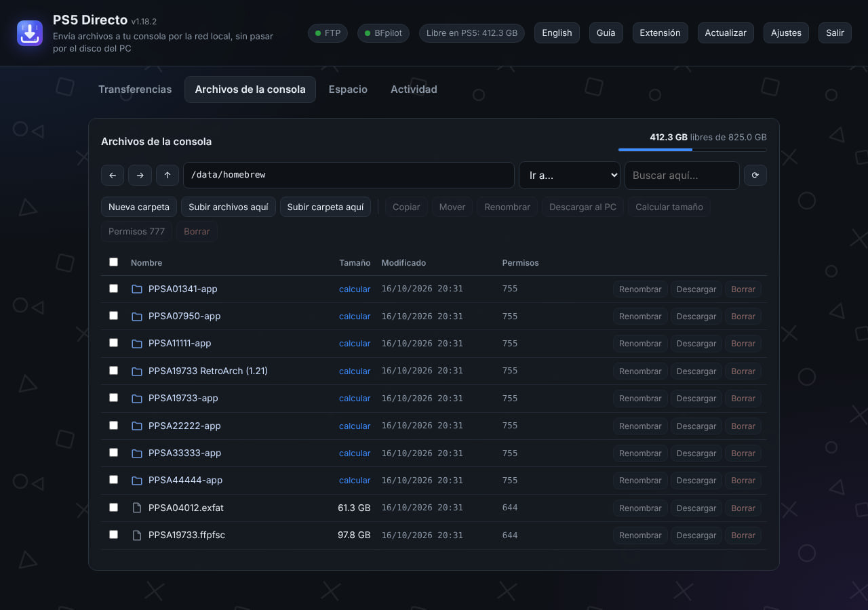Switch language with the English button
The height and width of the screenshot is (610, 868).
pos(557,33)
